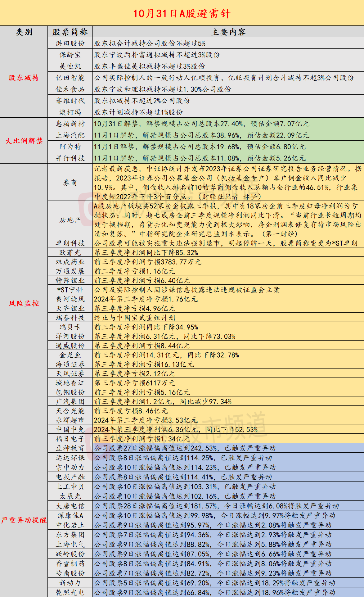
Task: Select stock name '亿田智能'
Action: tap(70, 78)
